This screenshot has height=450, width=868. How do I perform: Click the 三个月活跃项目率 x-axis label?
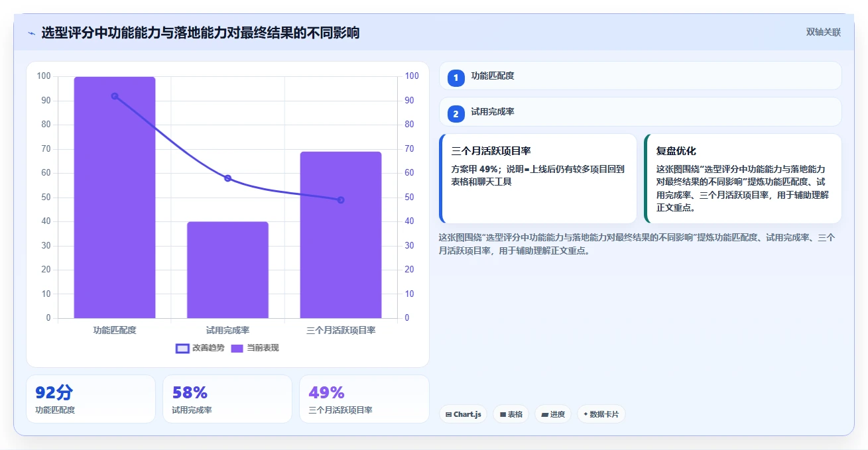coord(341,330)
